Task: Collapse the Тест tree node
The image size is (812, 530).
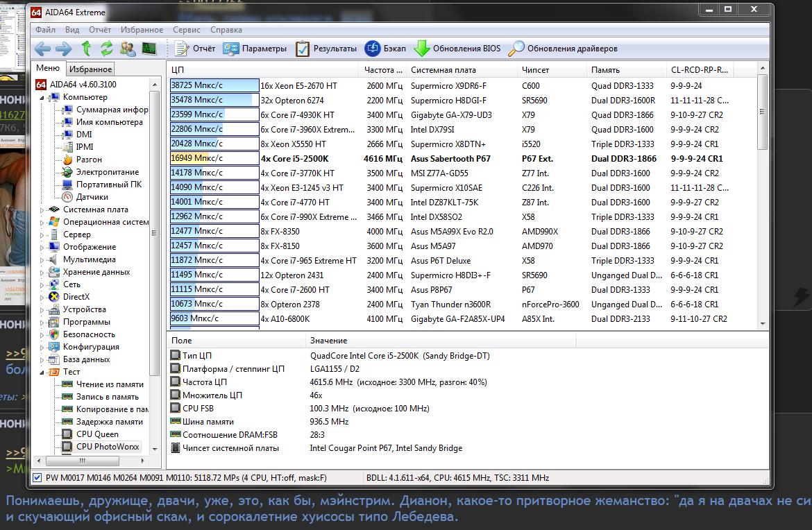Action: click(x=42, y=372)
